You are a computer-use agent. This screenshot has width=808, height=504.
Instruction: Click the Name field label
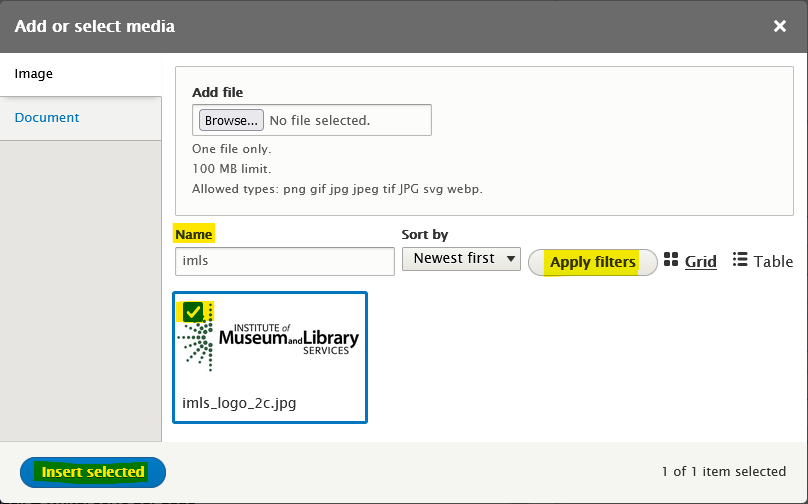point(194,234)
